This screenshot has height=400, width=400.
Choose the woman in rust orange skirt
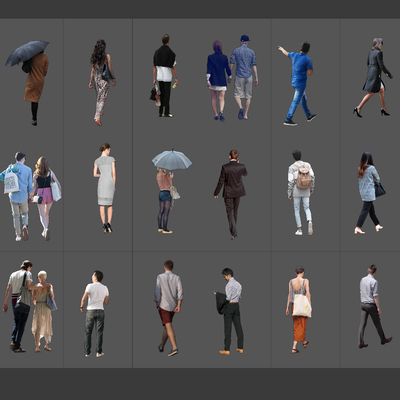coord(299,309)
